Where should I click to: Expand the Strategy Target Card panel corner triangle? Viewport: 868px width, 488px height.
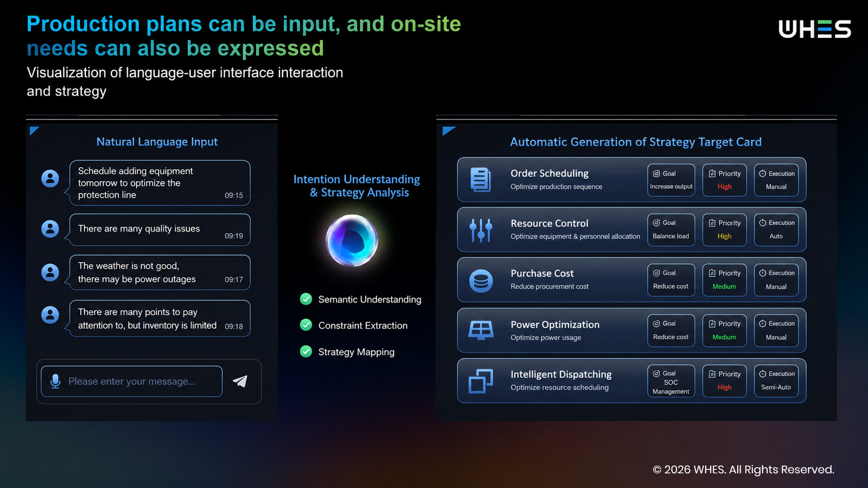(448, 131)
